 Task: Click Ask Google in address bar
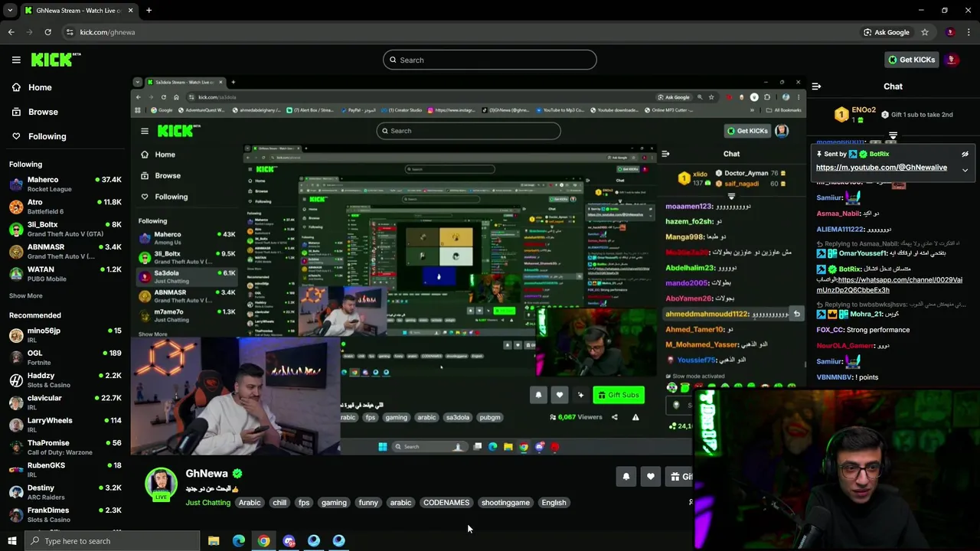pyautogui.click(x=887, y=32)
